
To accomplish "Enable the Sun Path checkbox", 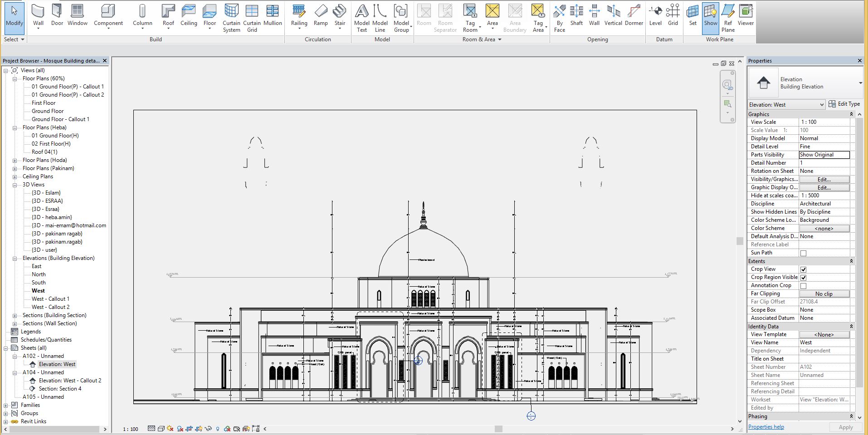I will (803, 253).
